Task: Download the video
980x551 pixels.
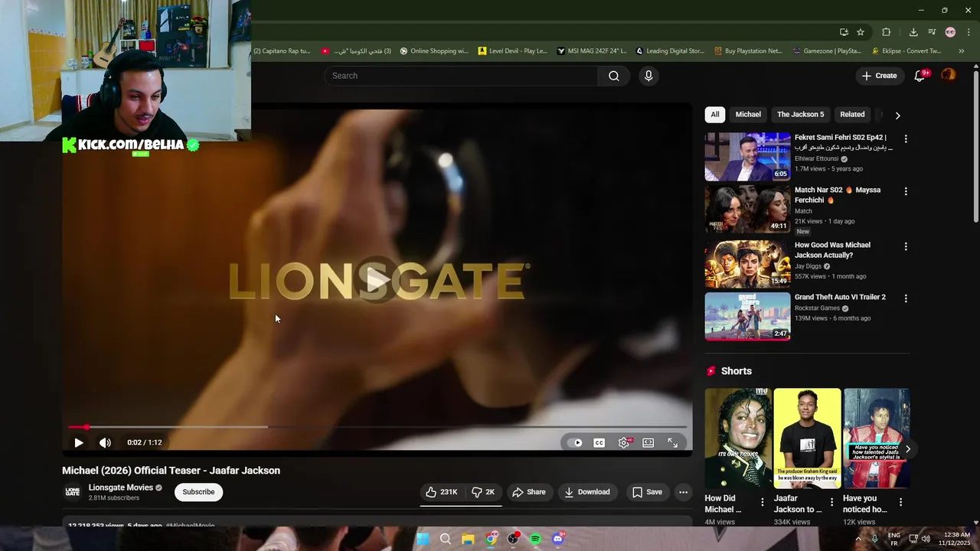Action: pyautogui.click(x=587, y=492)
